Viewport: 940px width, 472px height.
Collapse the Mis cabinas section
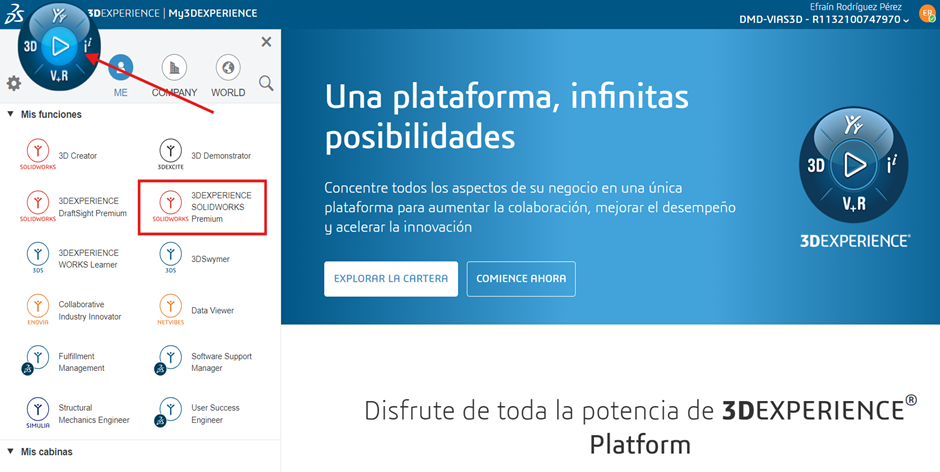[x=10, y=452]
